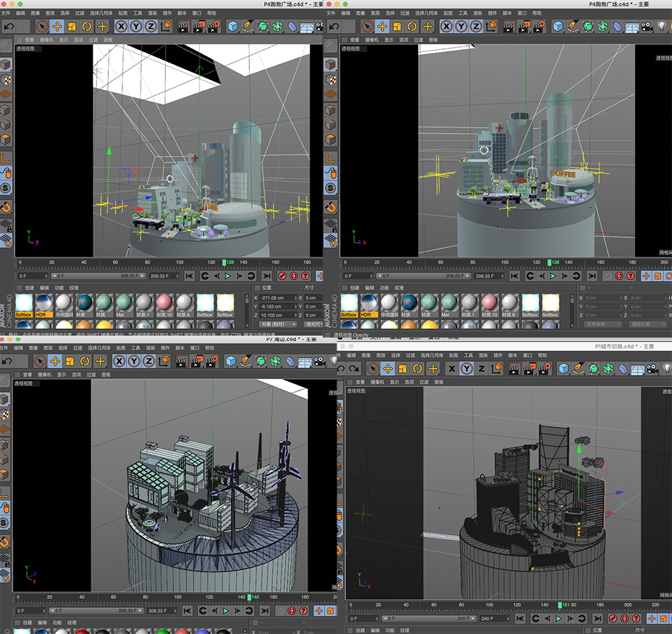Click timeline marker 151 in P1城市切换 window
The height and width of the screenshot is (634, 672).
pyautogui.click(x=560, y=605)
